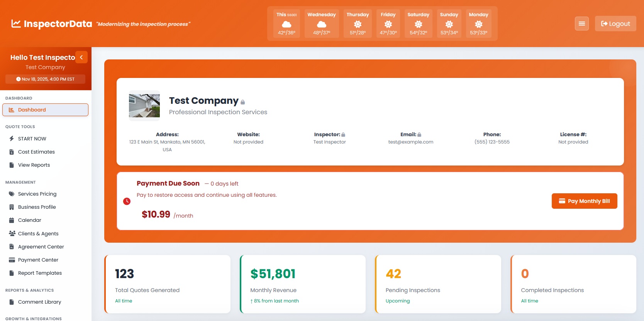
Task: Select Friday weather forecast card
Action: (388, 24)
